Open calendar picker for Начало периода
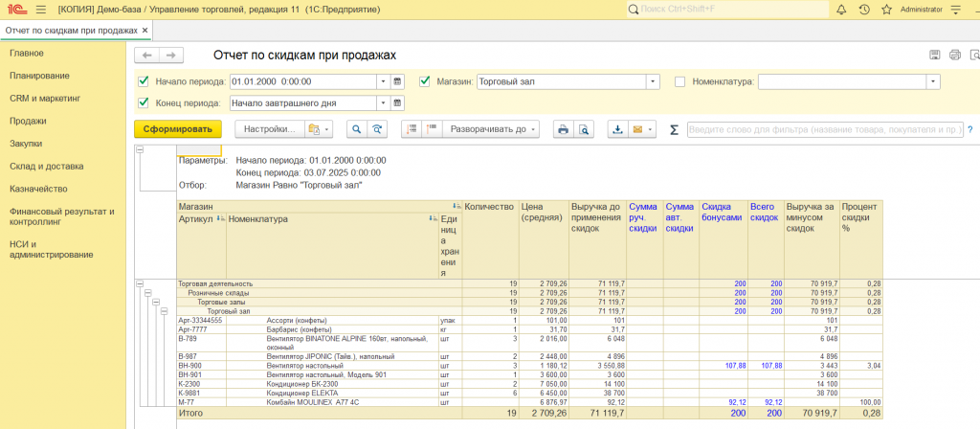Viewport: 980px width, 429px height. [397, 81]
